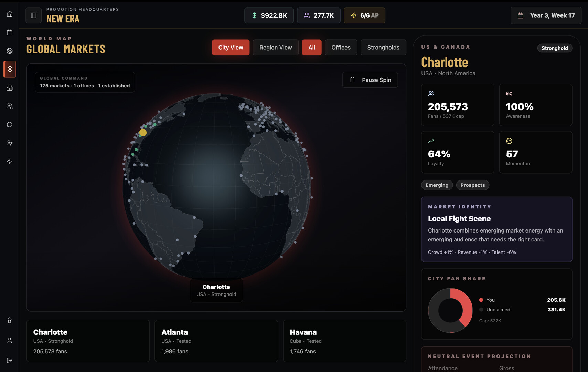
Task: Select the globe ball icon in sidebar
Action: tap(10, 51)
